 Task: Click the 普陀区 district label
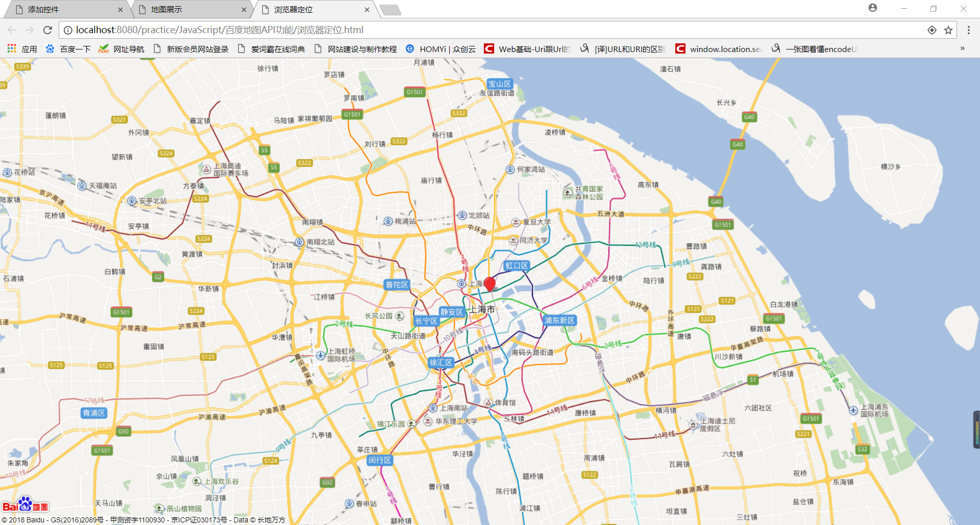pyautogui.click(x=397, y=285)
